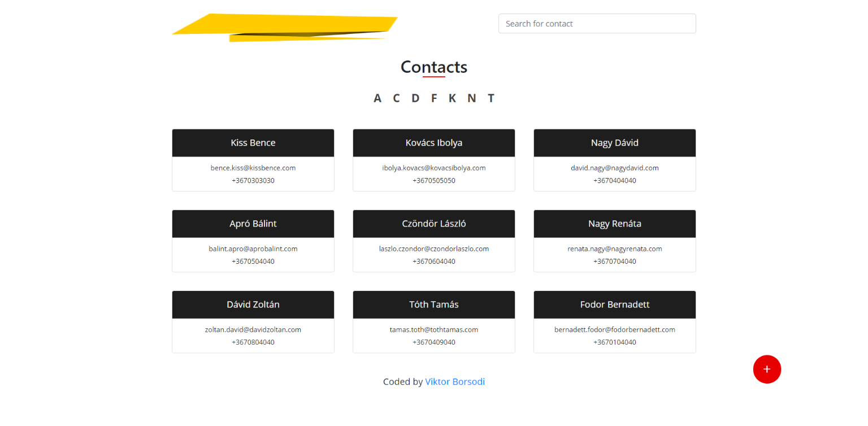The image size is (868, 426).
Task: Click the Search for contact field
Action: (597, 24)
